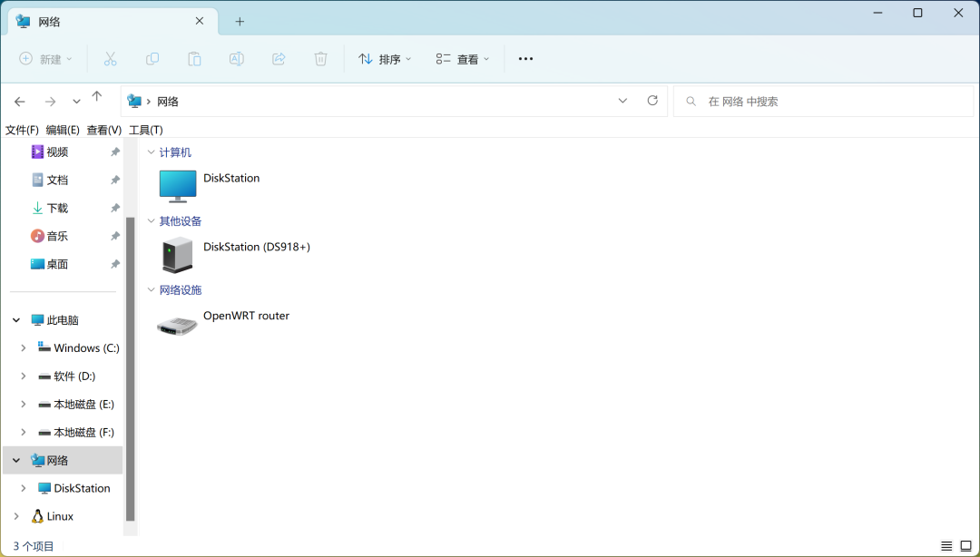
Task: Collapse the 网络设施 group
Action: coord(151,289)
